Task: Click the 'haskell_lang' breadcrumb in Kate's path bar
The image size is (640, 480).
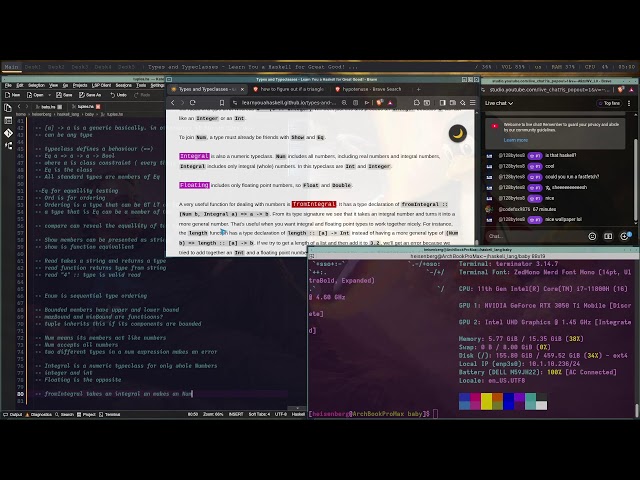Action: click(x=68, y=114)
